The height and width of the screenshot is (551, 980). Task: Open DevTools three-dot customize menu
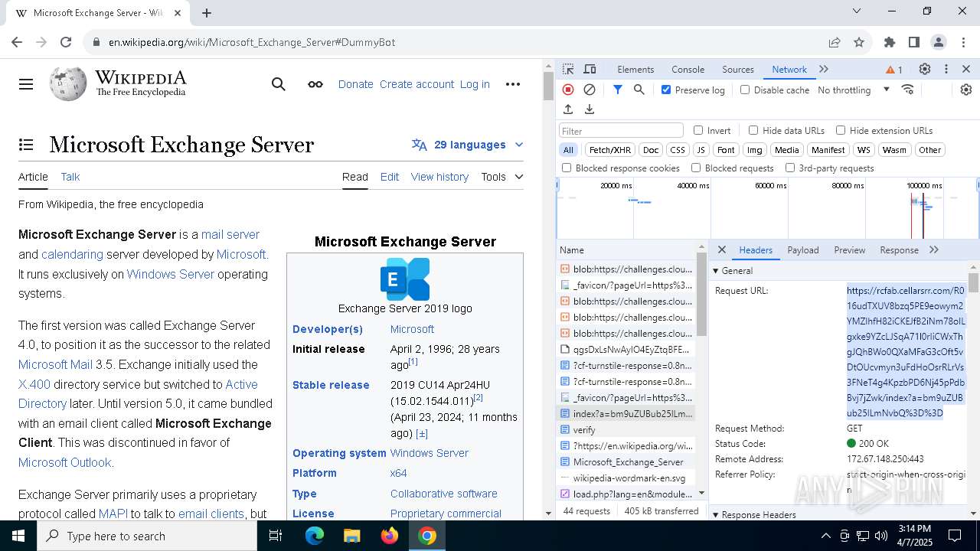[x=946, y=69]
